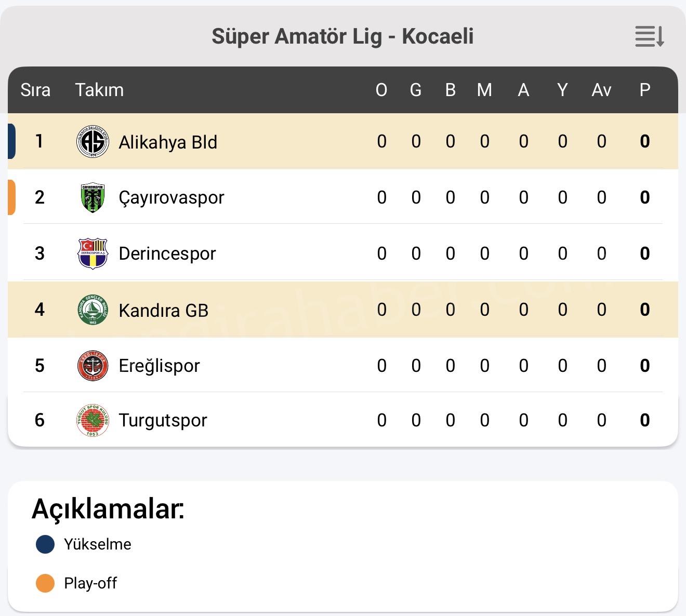686x616 pixels.
Task: Click the Turgutspor club logo
Action: pyautogui.click(x=93, y=420)
